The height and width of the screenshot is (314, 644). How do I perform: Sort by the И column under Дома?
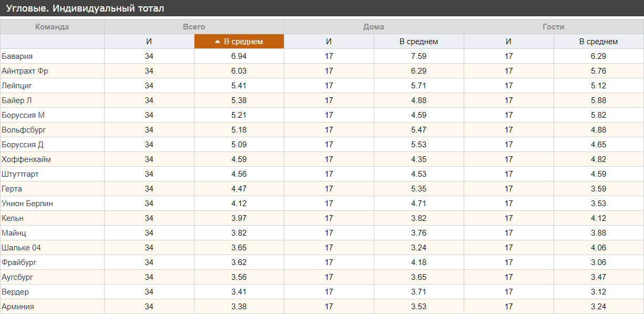click(x=329, y=42)
